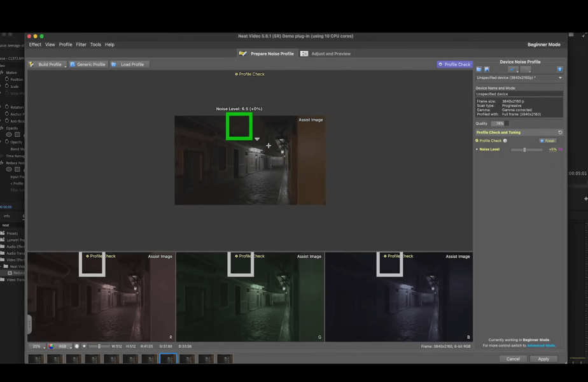Click the dropdown triangle below the green selection box
This screenshot has width=588, height=382.
pyautogui.click(x=257, y=139)
